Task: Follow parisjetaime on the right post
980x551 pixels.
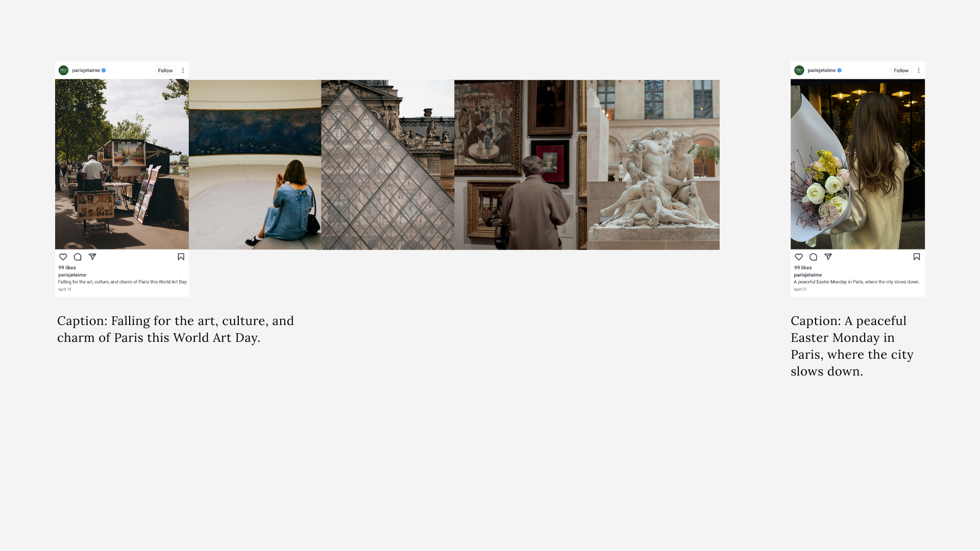Action: pyautogui.click(x=901, y=70)
